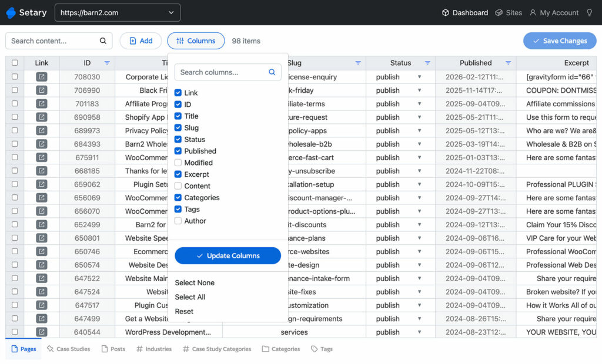Screen dimensions: 602x364
Task: Open the Status dropdown arrow for row 668185
Action: tap(419, 171)
